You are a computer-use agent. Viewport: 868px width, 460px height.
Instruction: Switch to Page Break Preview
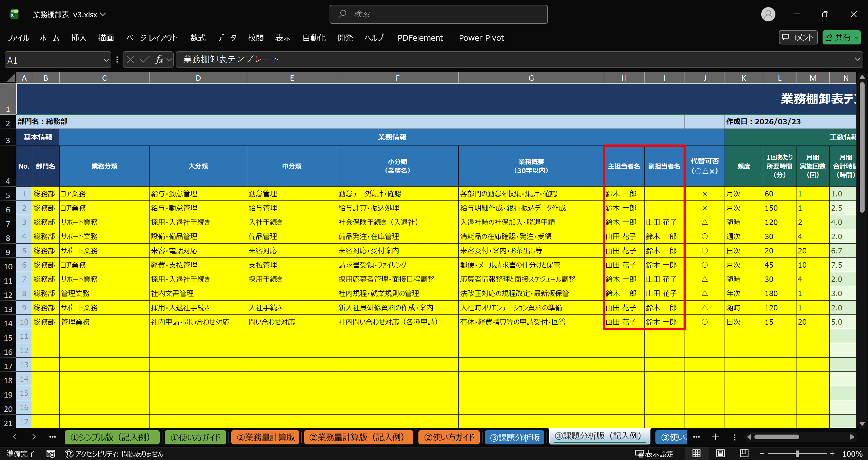click(x=744, y=454)
